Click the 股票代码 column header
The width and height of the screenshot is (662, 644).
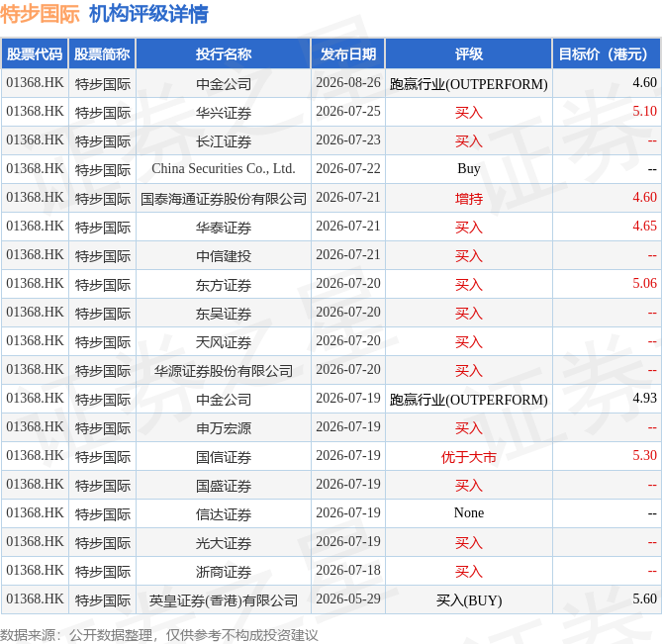pyautogui.click(x=35, y=53)
